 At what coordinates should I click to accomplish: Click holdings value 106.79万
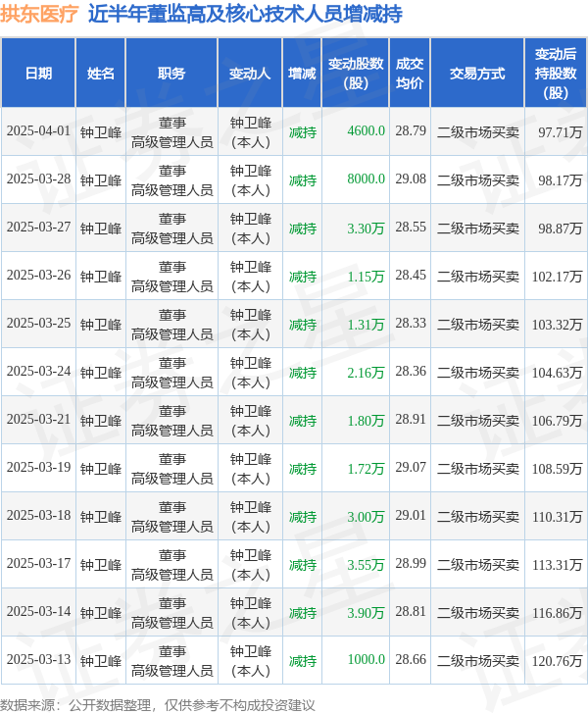point(557,421)
